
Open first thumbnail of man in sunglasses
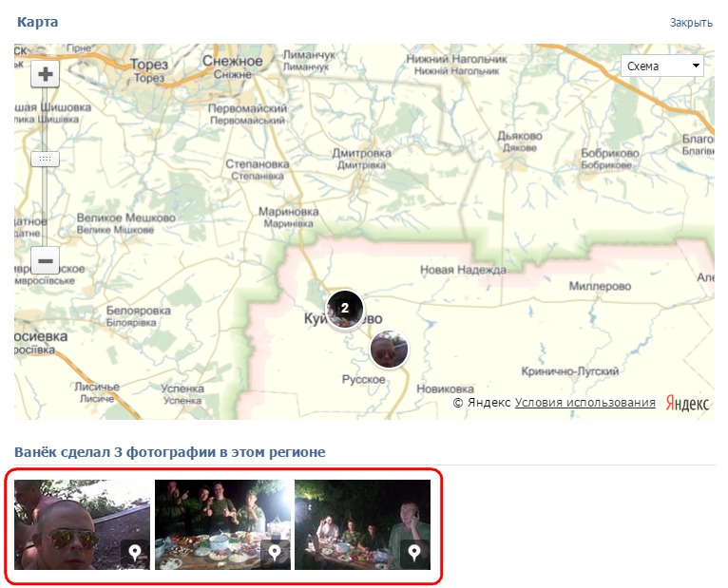click(82, 524)
